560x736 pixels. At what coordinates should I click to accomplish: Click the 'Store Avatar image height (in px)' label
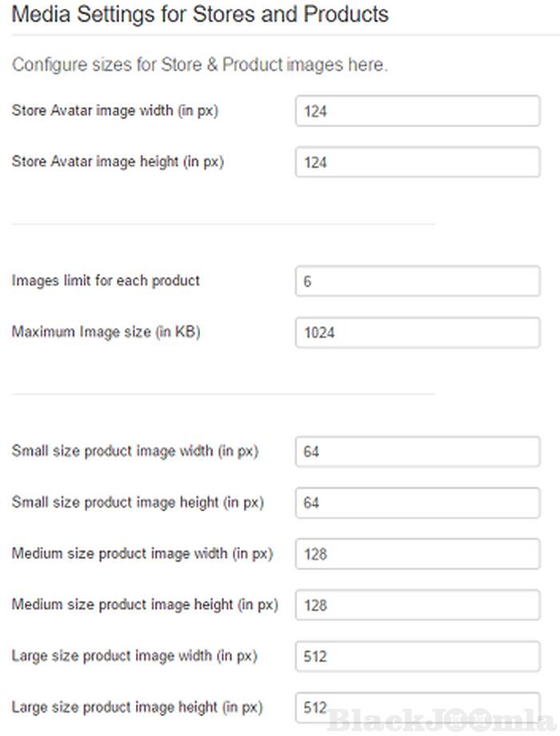click(118, 162)
